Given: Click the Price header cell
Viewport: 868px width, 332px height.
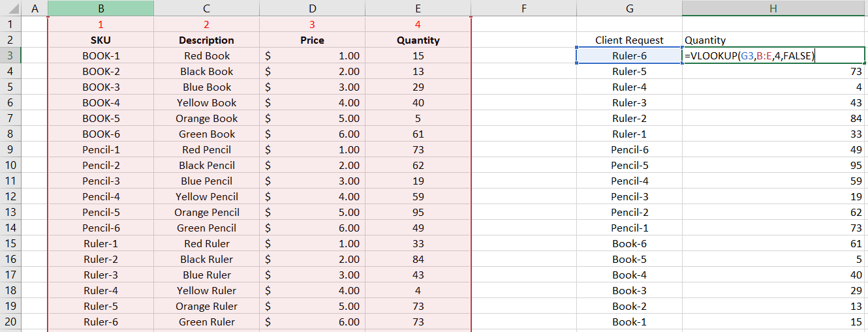Looking at the screenshot, I should pyautogui.click(x=313, y=40).
